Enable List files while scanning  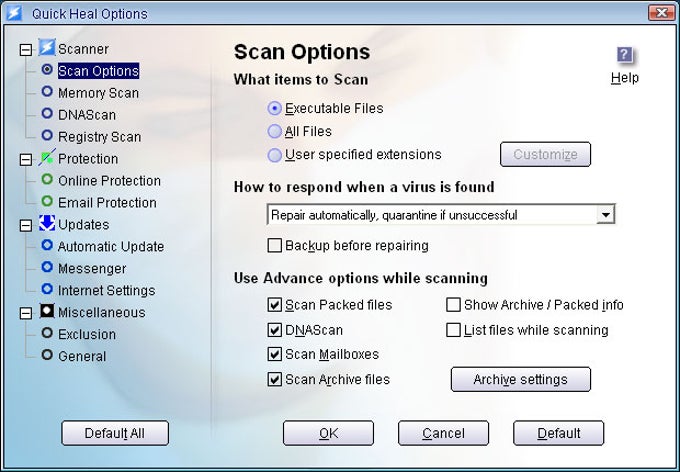point(453,330)
